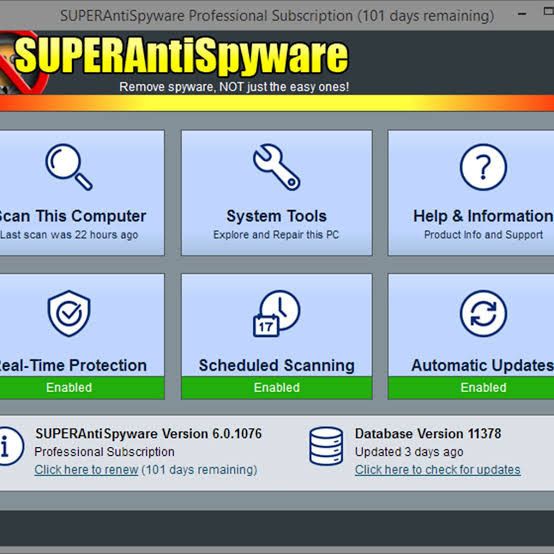The height and width of the screenshot is (554, 554).
Task: Click the shield checkmark protection icon
Action: (x=69, y=313)
